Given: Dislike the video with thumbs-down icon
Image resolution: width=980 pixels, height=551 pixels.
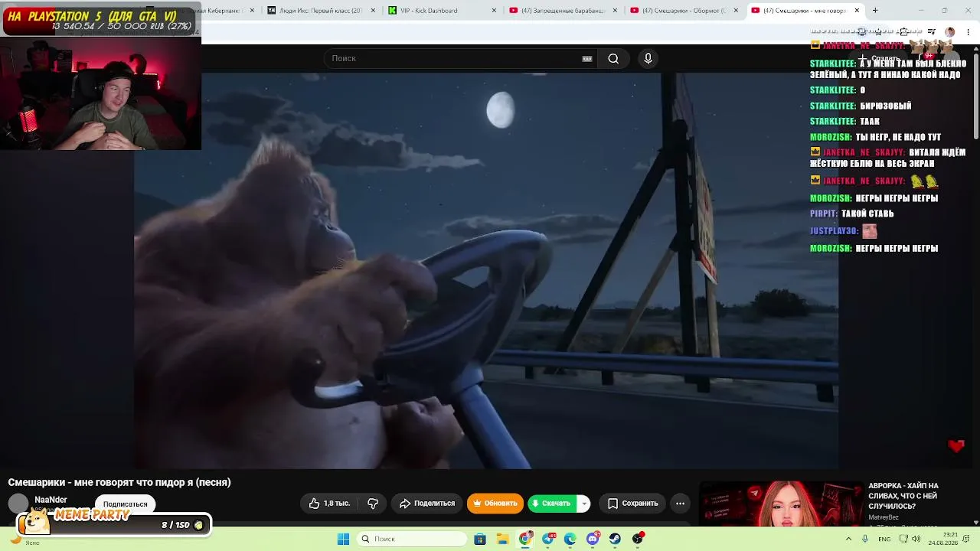Looking at the screenshot, I should point(373,504).
